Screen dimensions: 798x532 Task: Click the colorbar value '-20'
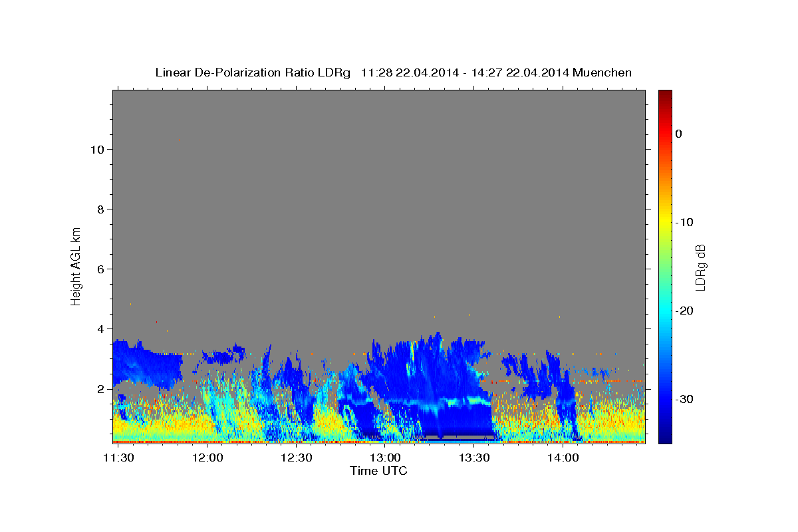tap(685, 311)
